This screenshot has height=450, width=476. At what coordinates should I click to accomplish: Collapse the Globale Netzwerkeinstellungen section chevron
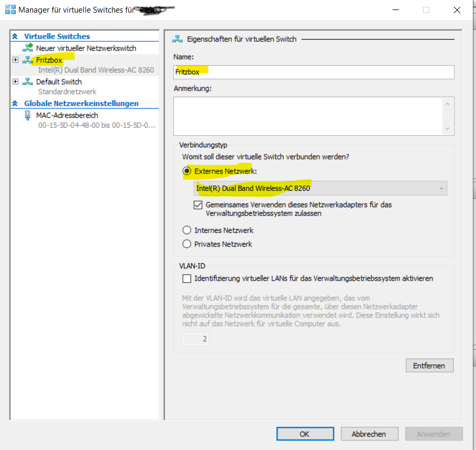click(x=15, y=104)
